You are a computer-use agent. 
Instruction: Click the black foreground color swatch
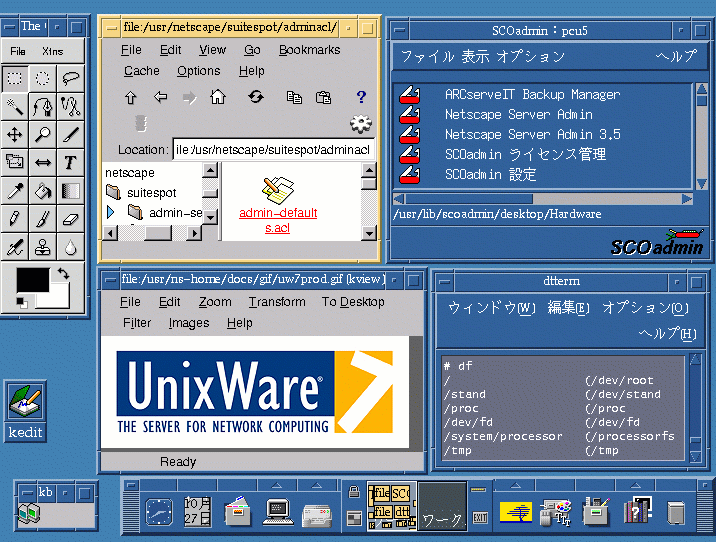pyautogui.click(x=33, y=279)
